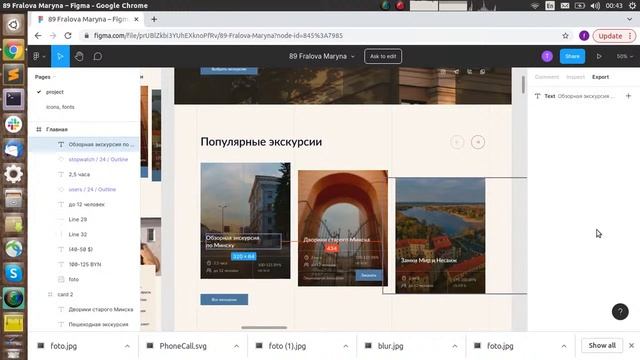This screenshot has width=640, height=360.
Task: Open the 50% zoom dropdown
Action: tap(624, 56)
